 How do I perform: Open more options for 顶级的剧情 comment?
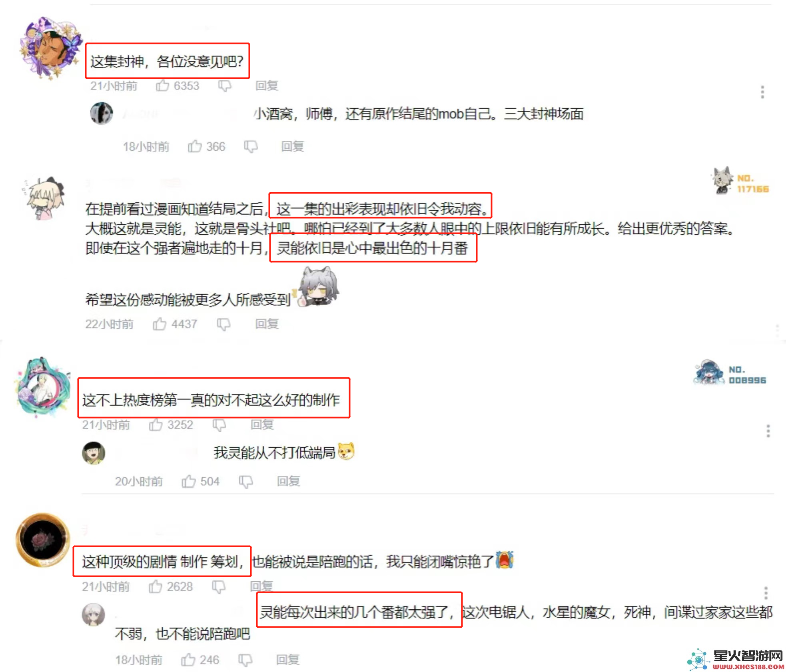tap(766, 593)
